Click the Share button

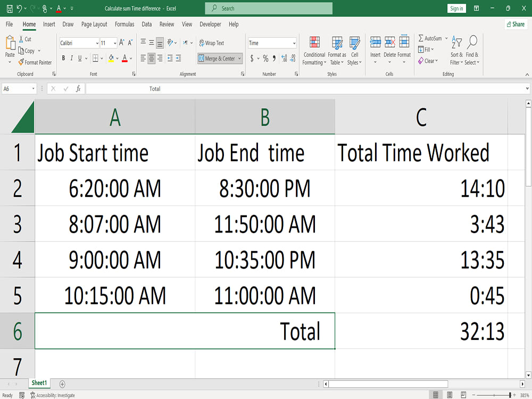click(x=516, y=24)
